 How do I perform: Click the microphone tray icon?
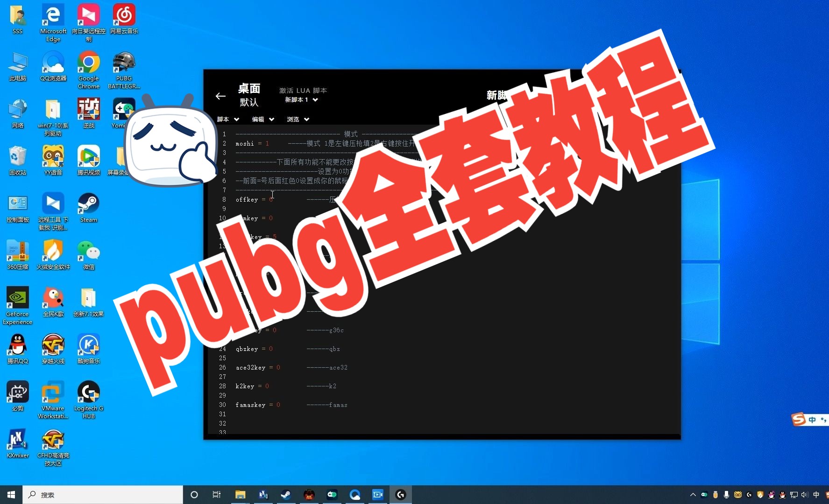726,495
